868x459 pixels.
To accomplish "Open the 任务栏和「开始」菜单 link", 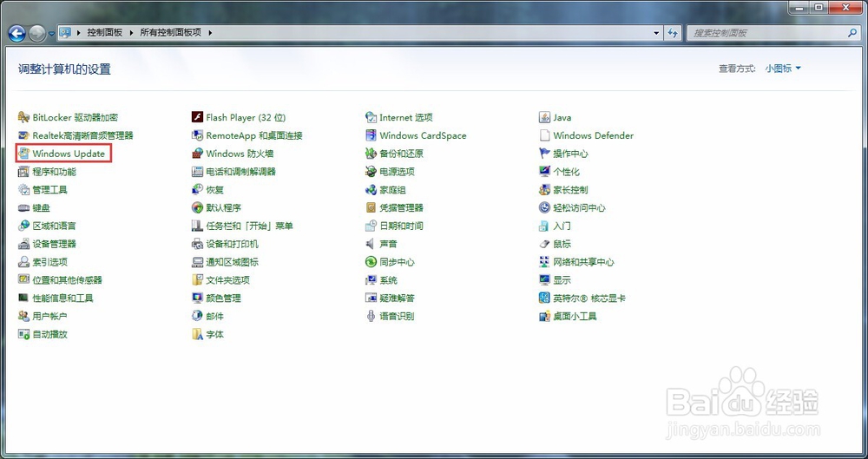I will coord(250,226).
